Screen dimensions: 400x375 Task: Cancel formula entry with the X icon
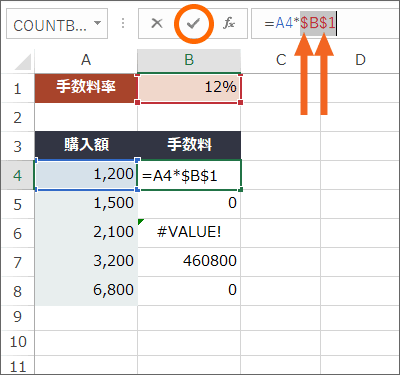pos(157,23)
